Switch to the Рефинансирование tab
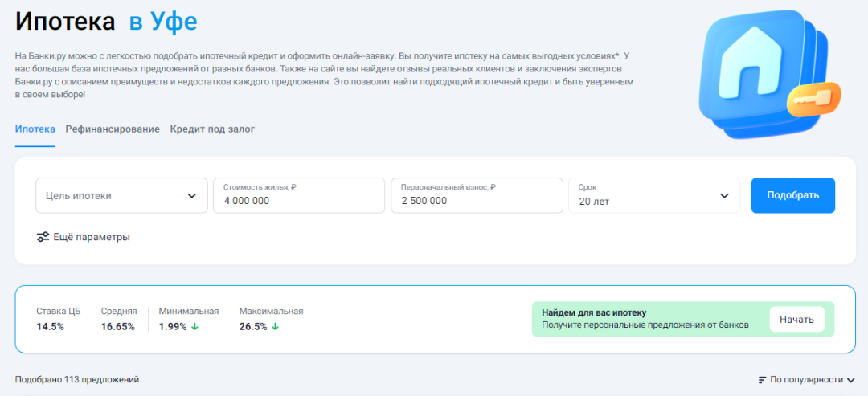 pos(113,129)
